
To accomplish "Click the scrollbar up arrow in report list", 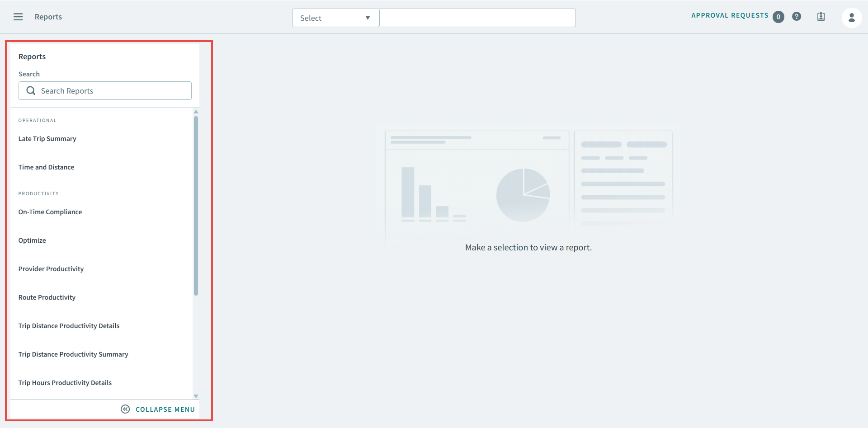I will [196, 112].
